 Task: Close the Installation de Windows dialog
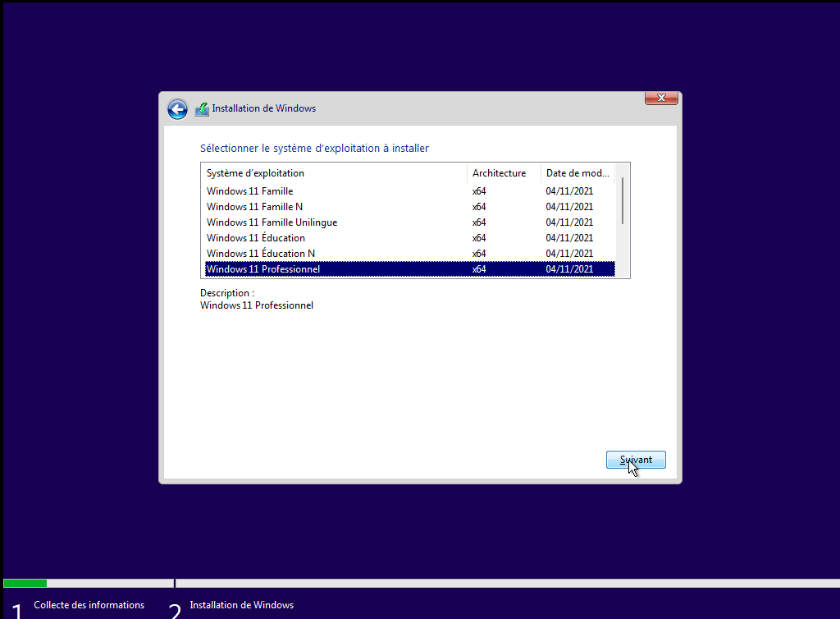point(661,98)
